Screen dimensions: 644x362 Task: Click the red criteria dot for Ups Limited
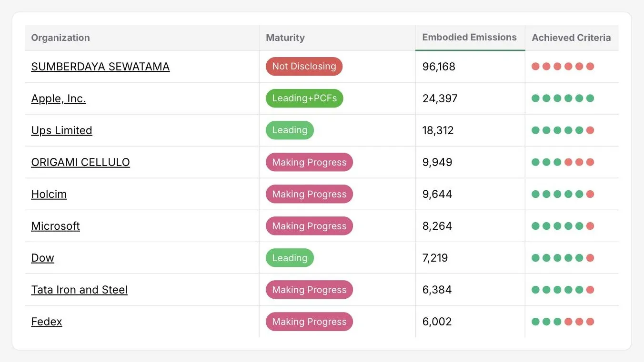coord(590,130)
